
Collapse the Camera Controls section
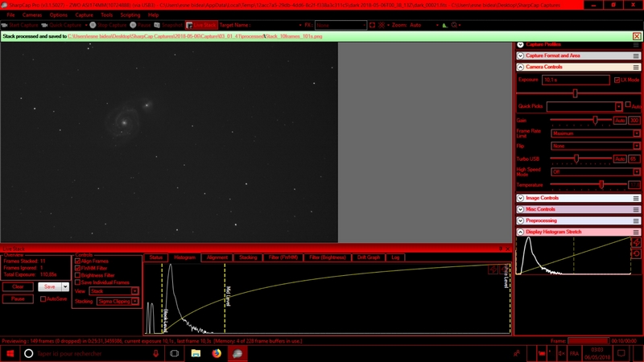520,67
